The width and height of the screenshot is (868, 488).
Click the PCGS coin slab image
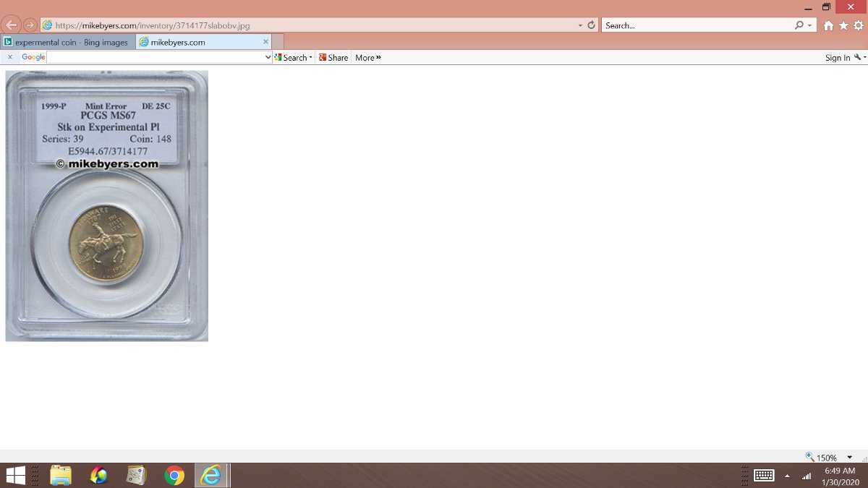pyautogui.click(x=106, y=206)
